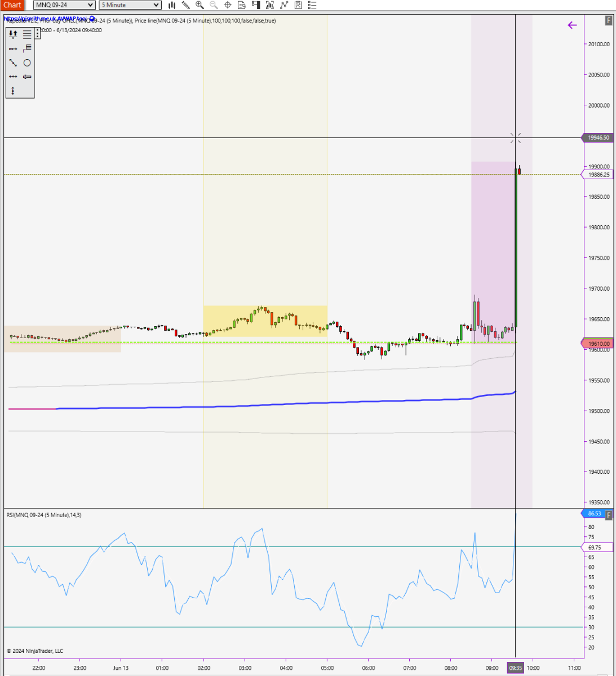Open the Indicators dialog icon

(x=284, y=5)
